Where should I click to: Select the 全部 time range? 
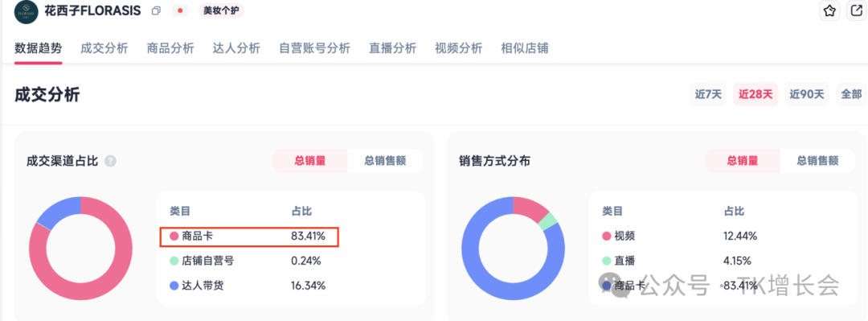tap(851, 94)
